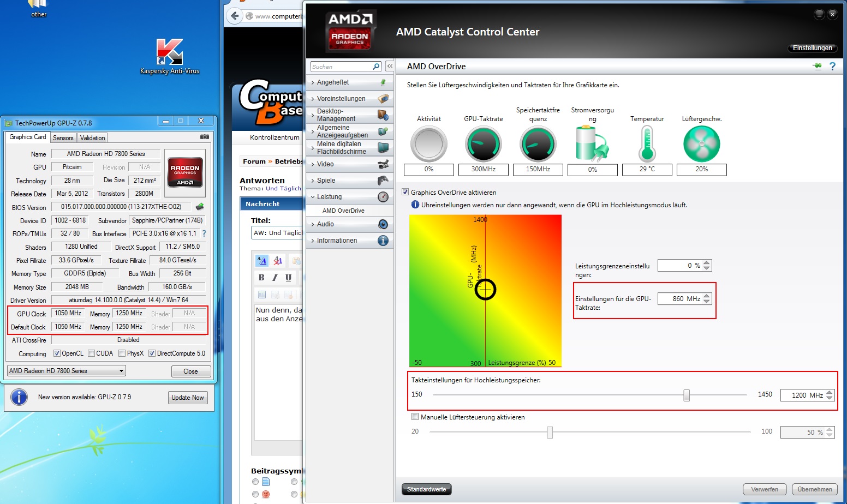The height and width of the screenshot is (504, 847).
Task: Switch to the Validation tab in GPU-Z
Action: pyautogui.click(x=92, y=138)
